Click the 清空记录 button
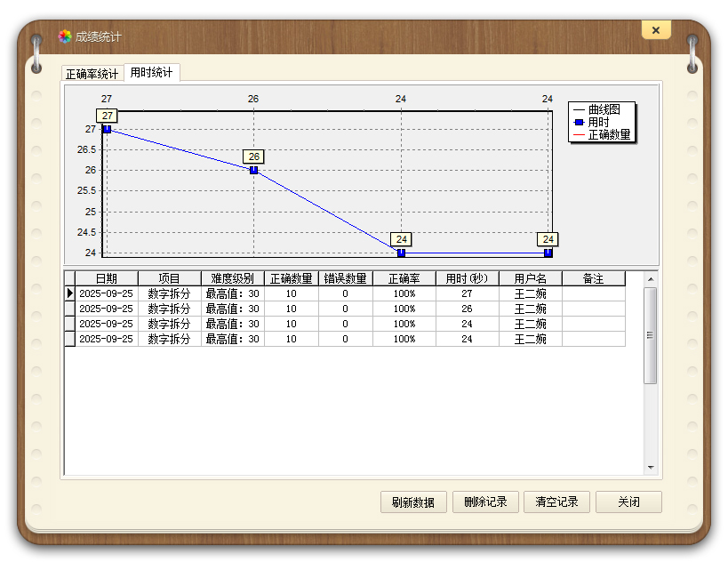This screenshot has width=728, height=562. pos(556,502)
